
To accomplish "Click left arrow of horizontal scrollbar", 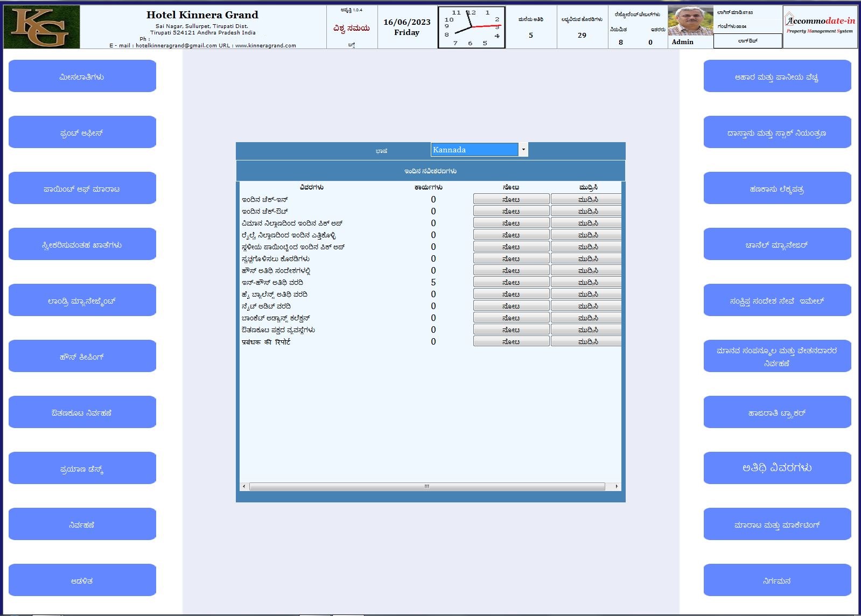I will pos(244,486).
